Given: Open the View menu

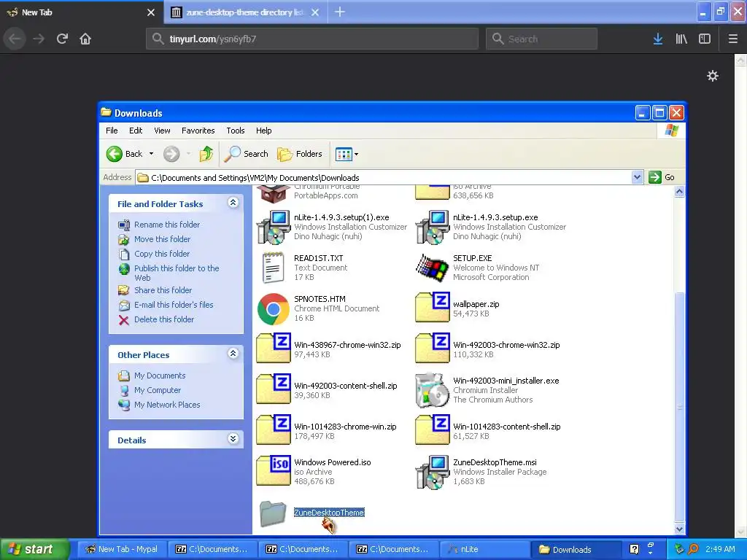Looking at the screenshot, I should tap(162, 131).
